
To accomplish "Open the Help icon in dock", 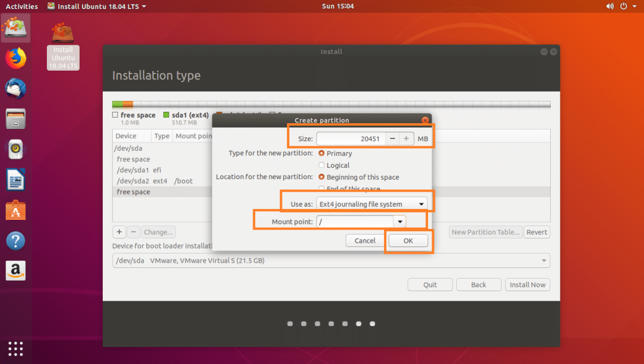I will [16, 241].
